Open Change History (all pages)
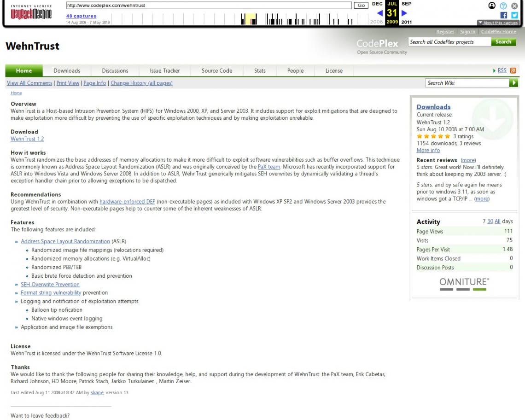525x420 pixels. pyautogui.click(x=141, y=83)
